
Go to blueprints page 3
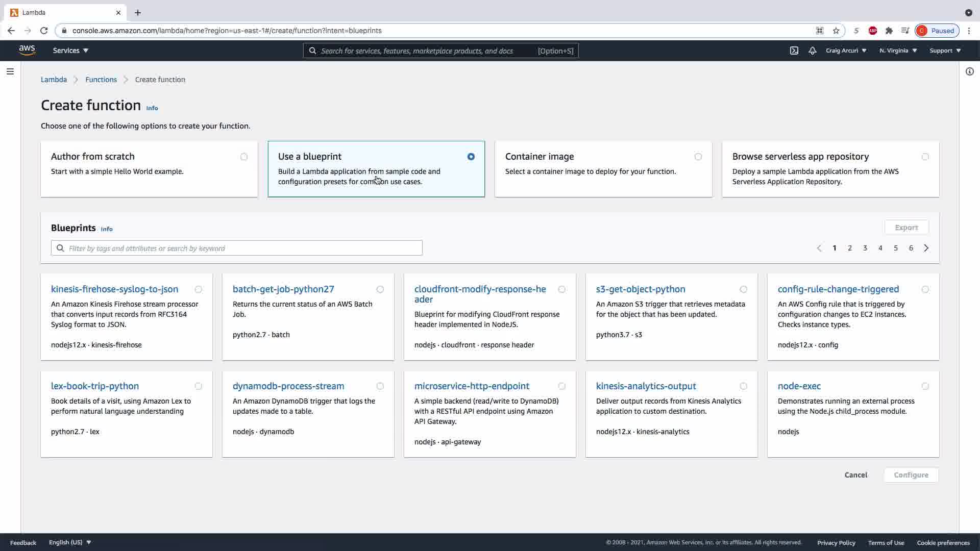pos(865,248)
